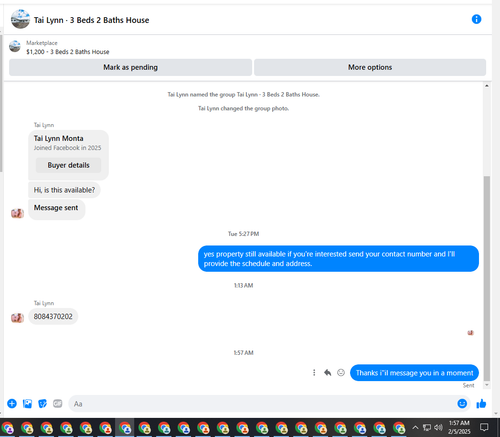The height and width of the screenshot is (437, 500).
Task: Click the highlighted active Chrome taskbar icon
Action: pos(125,428)
